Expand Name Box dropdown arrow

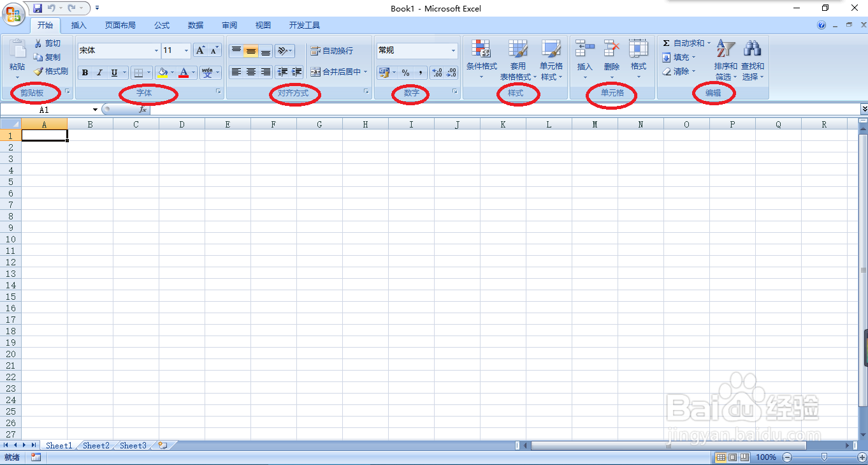[x=95, y=110]
